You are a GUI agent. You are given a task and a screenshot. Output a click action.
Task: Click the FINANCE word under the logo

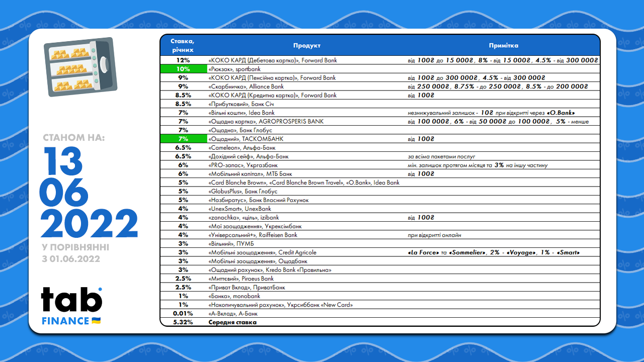(x=65, y=321)
